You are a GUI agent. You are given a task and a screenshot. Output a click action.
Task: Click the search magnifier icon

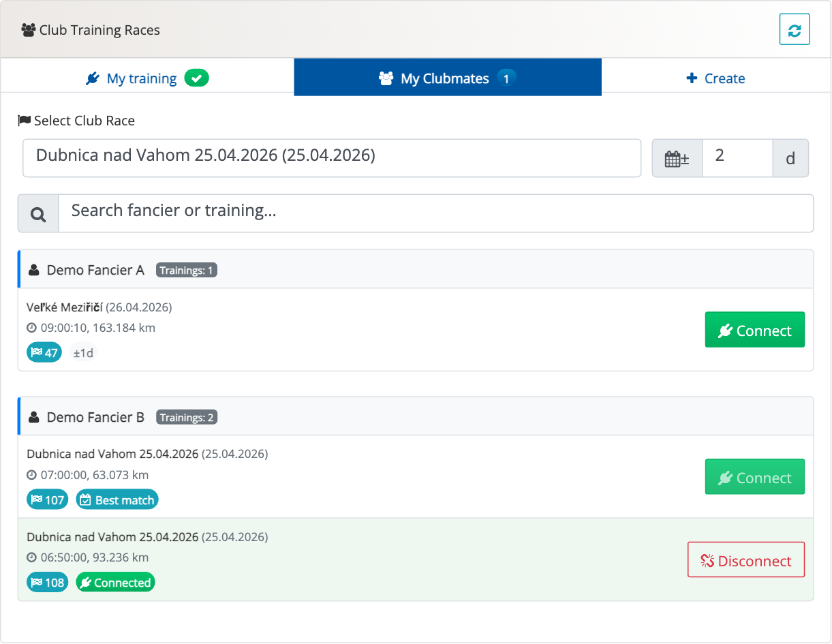tap(38, 214)
